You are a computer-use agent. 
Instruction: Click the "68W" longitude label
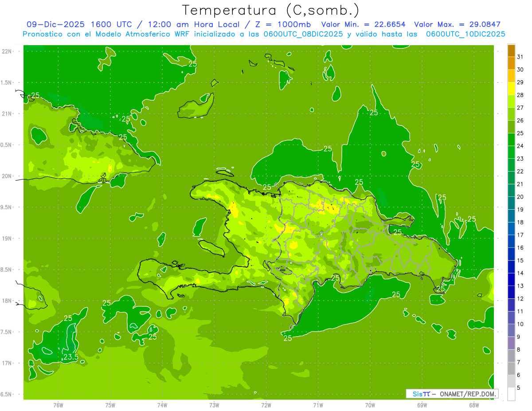click(x=474, y=405)
